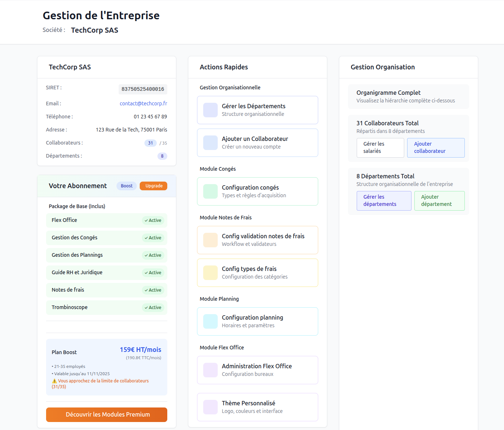The height and width of the screenshot is (430, 504).
Task: Click the Configuration congés green icon
Action: [x=210, y=191]
